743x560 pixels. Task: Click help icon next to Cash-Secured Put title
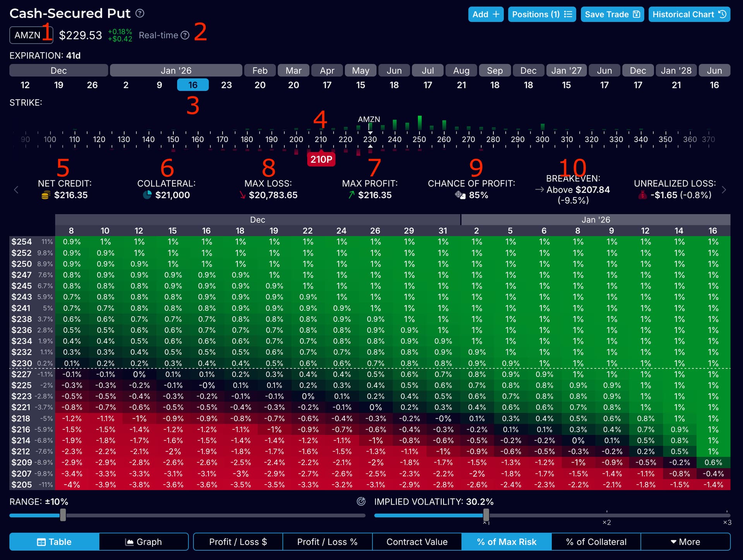[x=140, y=14]
